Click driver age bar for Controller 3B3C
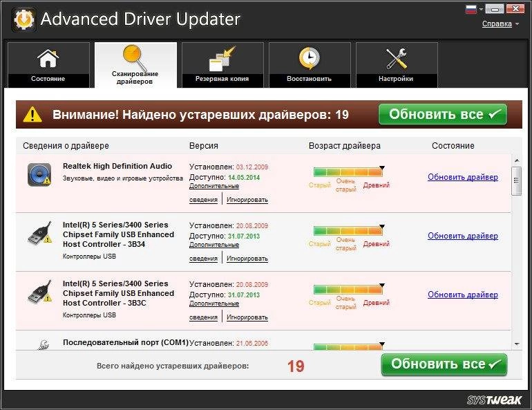The image size is (532, 410). click(348, 290)
